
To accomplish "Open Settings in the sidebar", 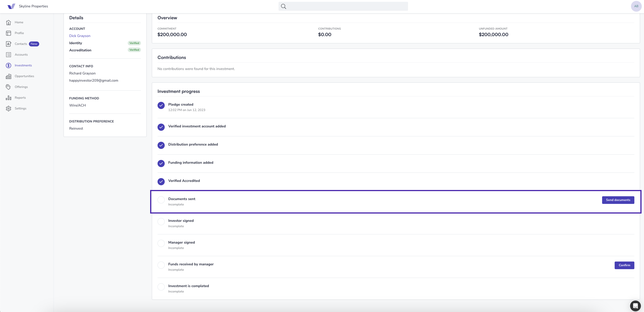I will [20, 109].
